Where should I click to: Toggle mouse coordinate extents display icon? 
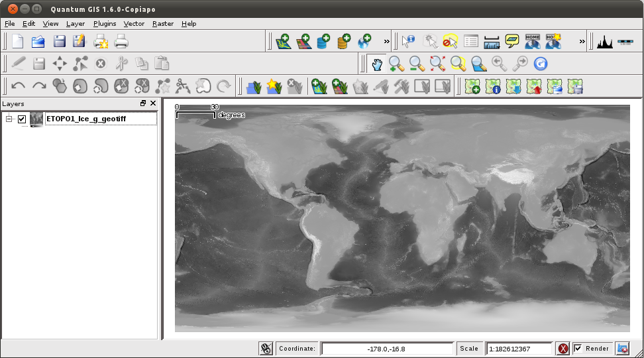coord(266,349)
